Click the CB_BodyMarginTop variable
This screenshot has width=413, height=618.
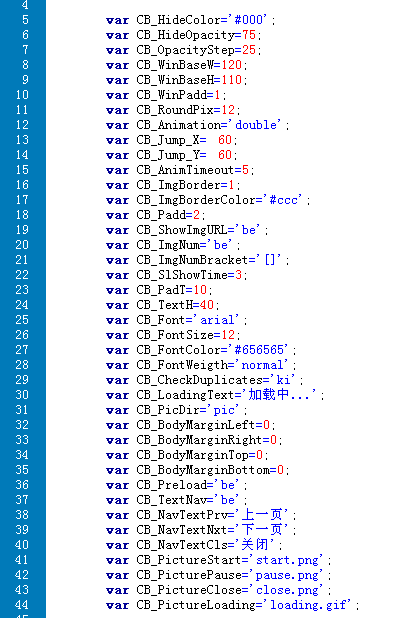coord(192,455)
